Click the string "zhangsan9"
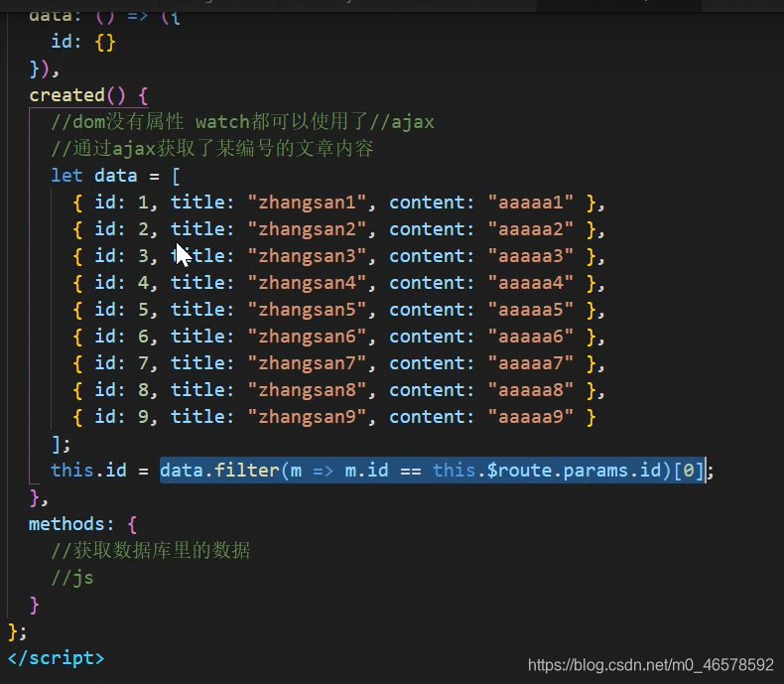784x684 pixels. click(307, 417)
